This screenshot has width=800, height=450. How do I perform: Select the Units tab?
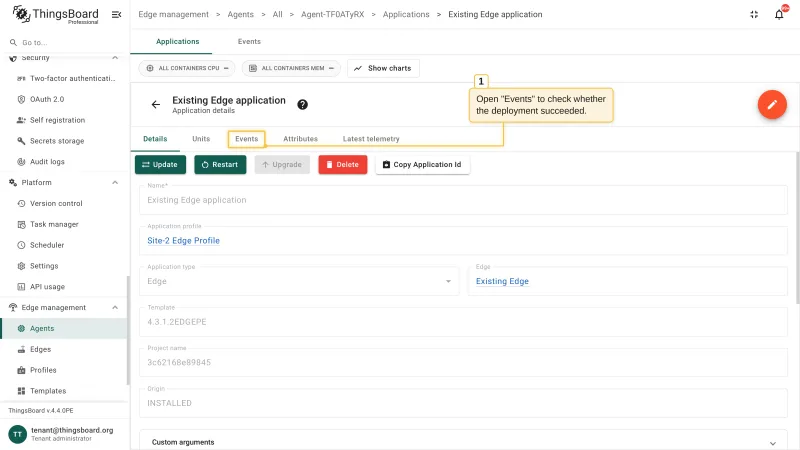click(x=201, y=139)
